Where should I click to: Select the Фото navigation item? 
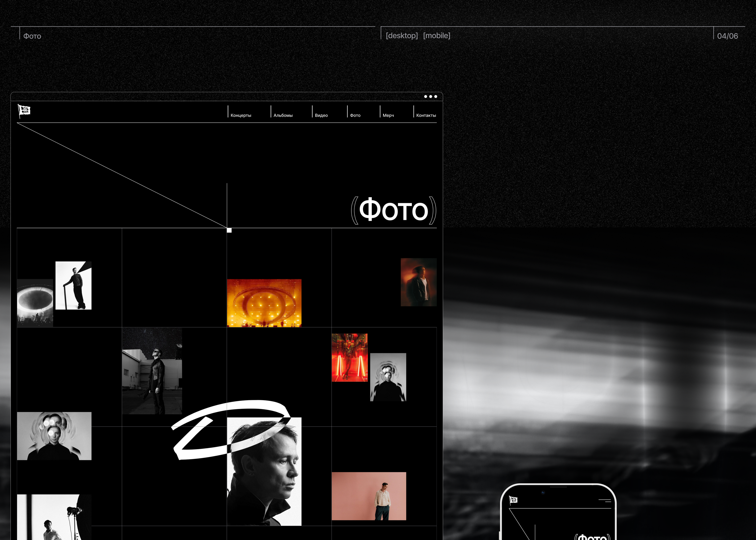(355, 115)
